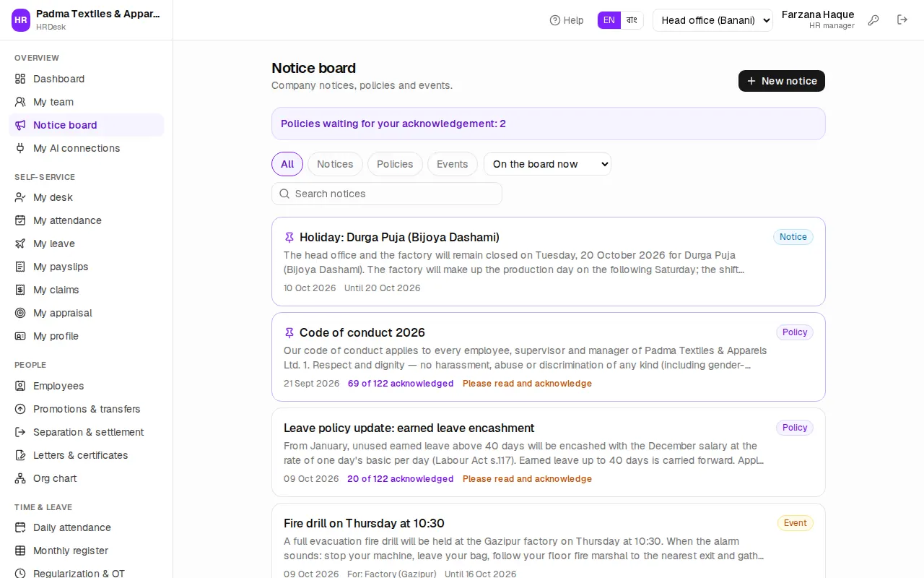Viewport: 924px width, 578px height.
Task: Click the My appraisal target icon
Action: tap(20, 313)
